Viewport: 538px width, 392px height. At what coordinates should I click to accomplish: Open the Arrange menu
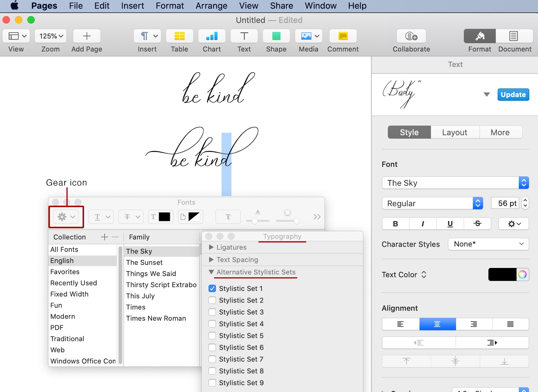[x=212, y=6]
